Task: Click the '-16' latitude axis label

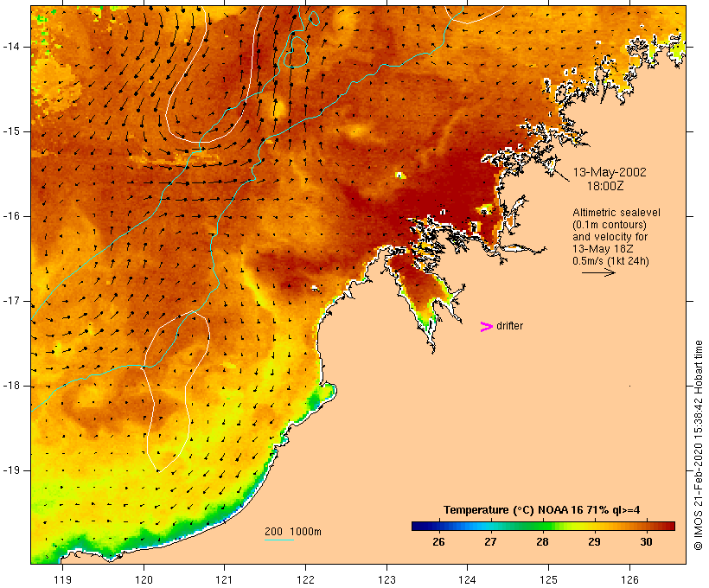Action: click(10, 216)
